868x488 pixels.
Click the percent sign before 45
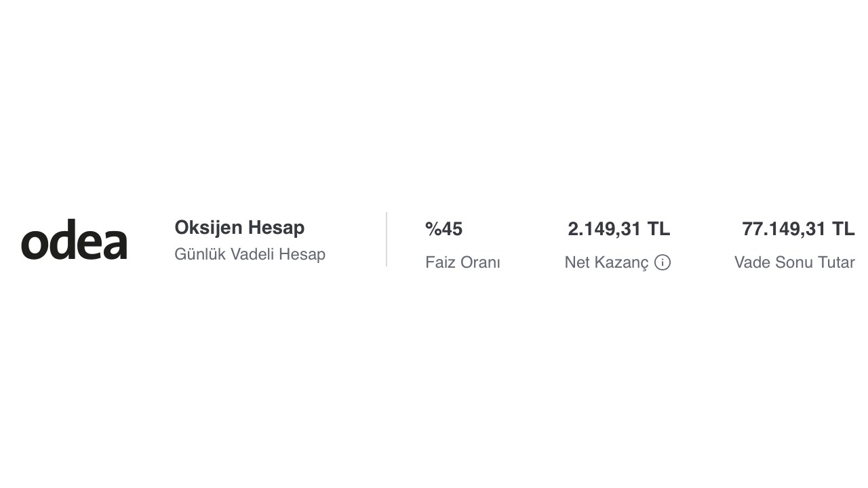click(433, 229)
